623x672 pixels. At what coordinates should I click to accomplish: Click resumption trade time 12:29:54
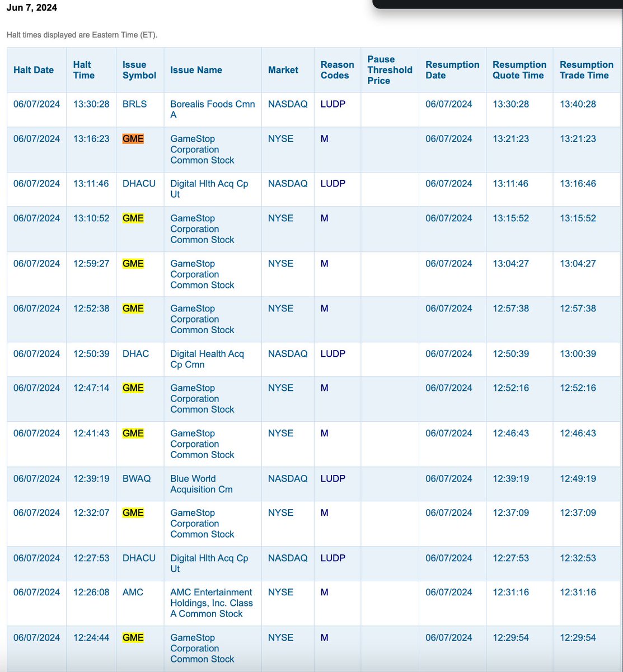click(578, 638)
